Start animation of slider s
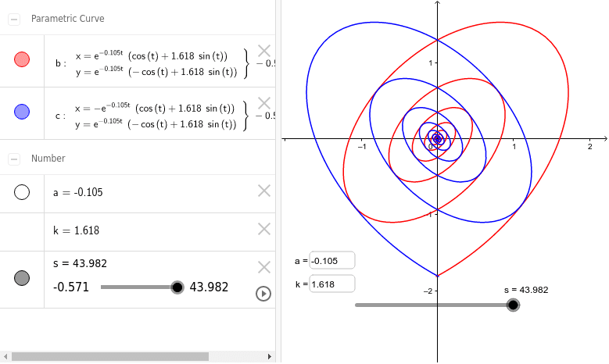Image resolution: width=609 pixels, height=364 pixels. [x=263, y=294]
